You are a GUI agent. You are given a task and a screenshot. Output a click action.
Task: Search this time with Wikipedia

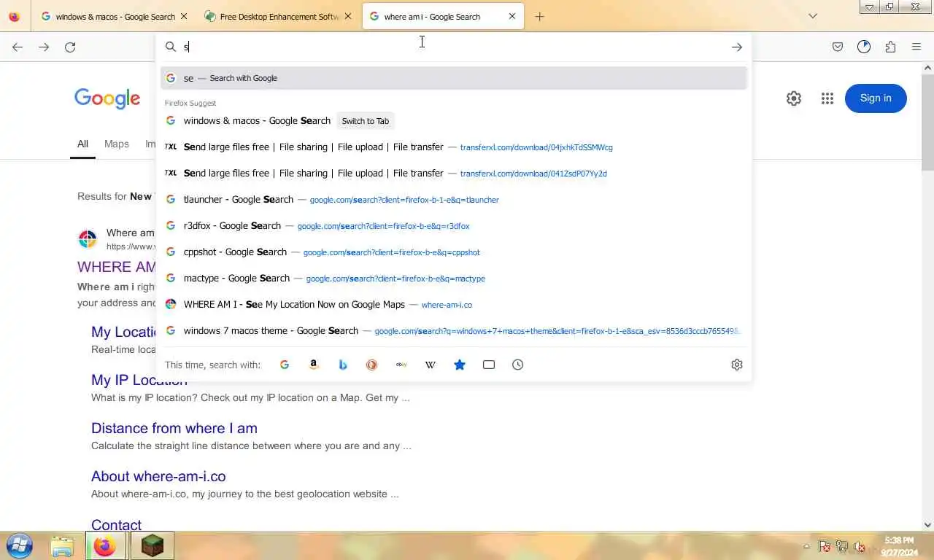coord(431,365)
